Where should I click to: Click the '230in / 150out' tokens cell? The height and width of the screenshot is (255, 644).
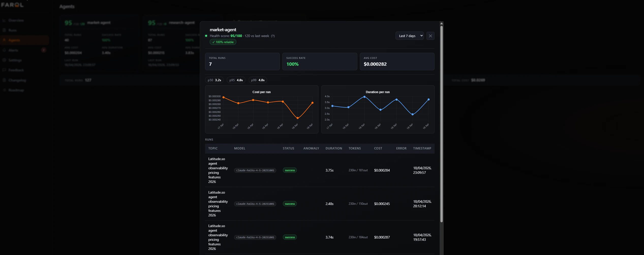[x=358, y=204]
